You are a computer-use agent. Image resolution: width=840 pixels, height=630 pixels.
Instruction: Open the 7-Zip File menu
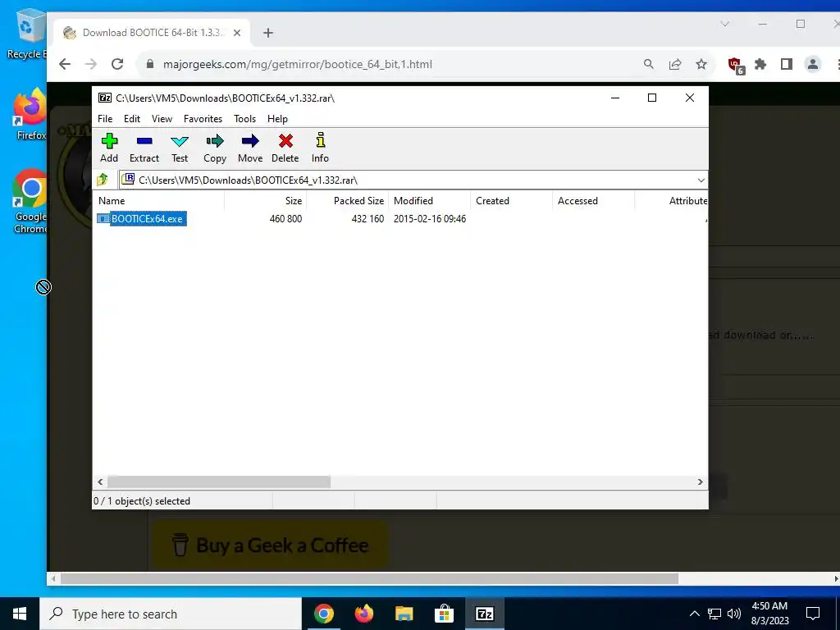pos(105,119)
